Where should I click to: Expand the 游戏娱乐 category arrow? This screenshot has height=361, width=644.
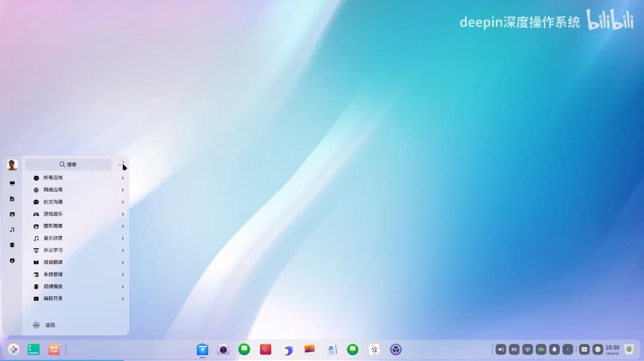(123, 214)
